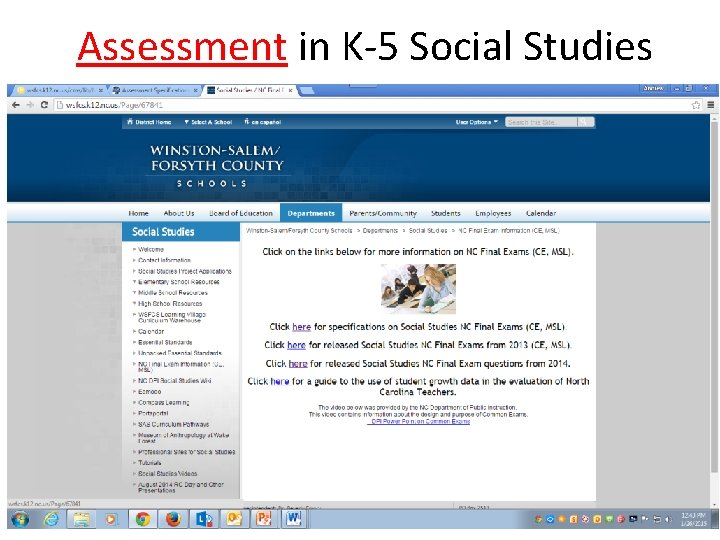720x540 pixels.
Task: Open Lync from the taskbar
Action: pos(204,519)
